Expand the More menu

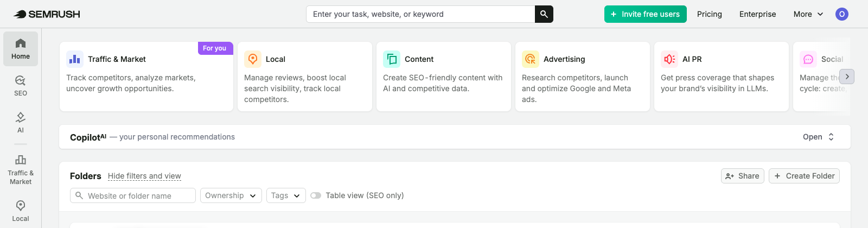tap(808, 14)
